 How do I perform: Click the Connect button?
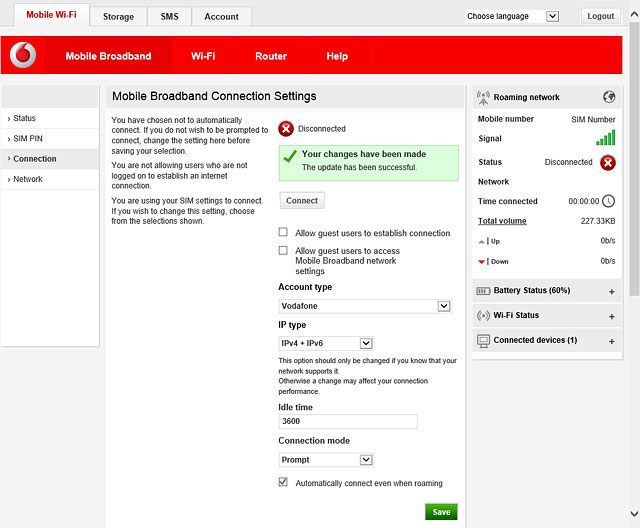point(302,201)
